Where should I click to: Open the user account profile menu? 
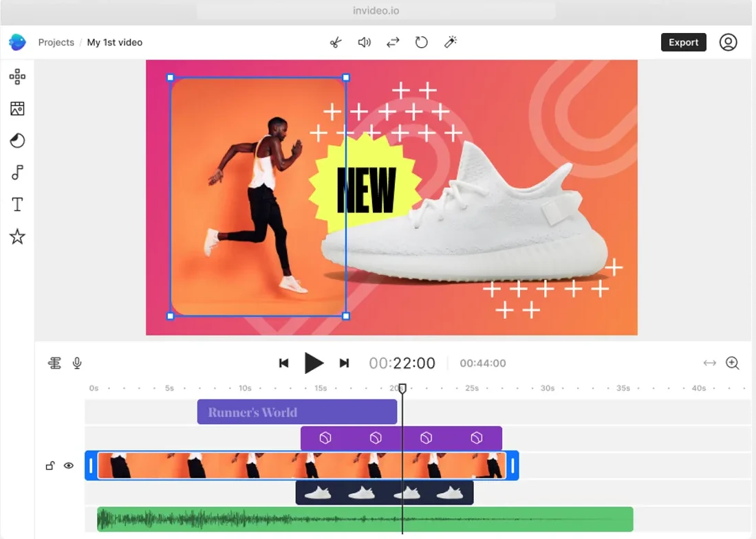click(728, 43)
